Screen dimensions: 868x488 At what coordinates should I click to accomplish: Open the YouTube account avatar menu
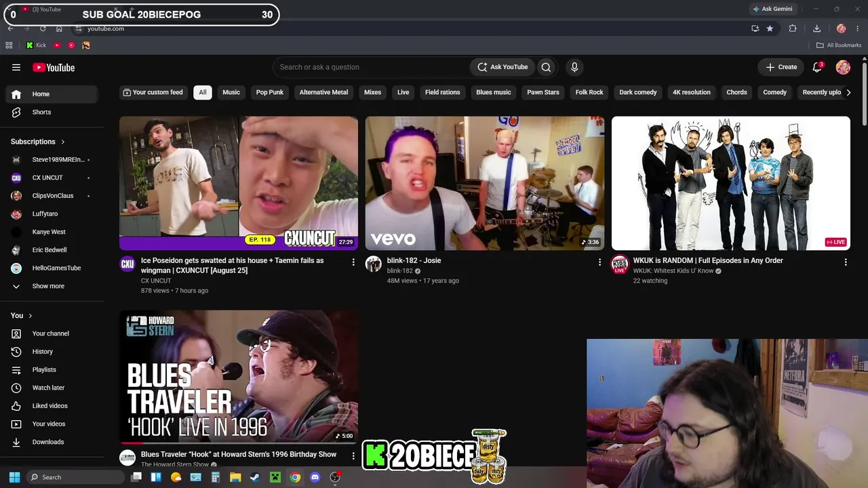(843, 67)
